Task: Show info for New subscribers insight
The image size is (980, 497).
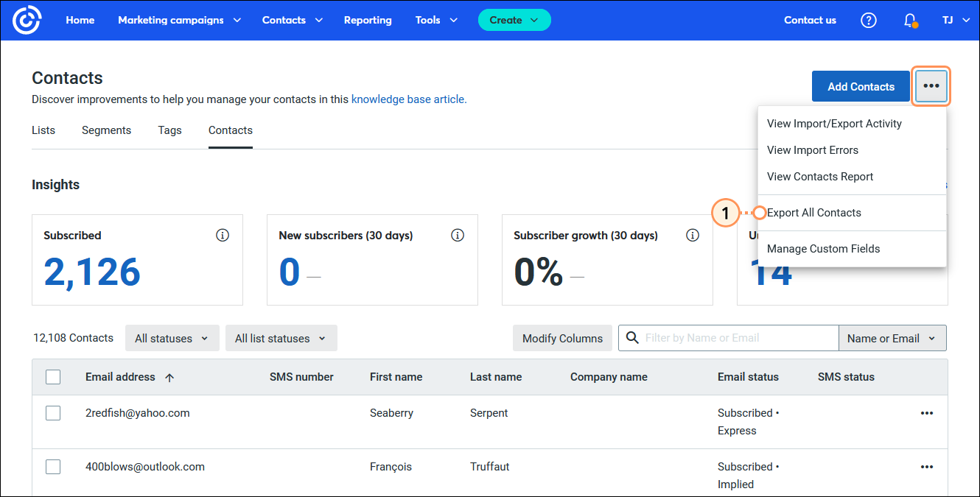Action: tap(458, 236)
